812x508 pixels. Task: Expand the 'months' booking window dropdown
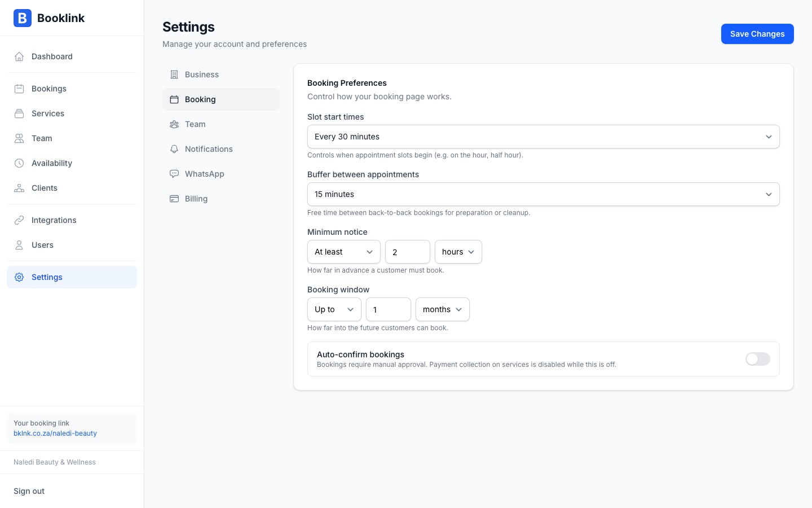point(442,309)
